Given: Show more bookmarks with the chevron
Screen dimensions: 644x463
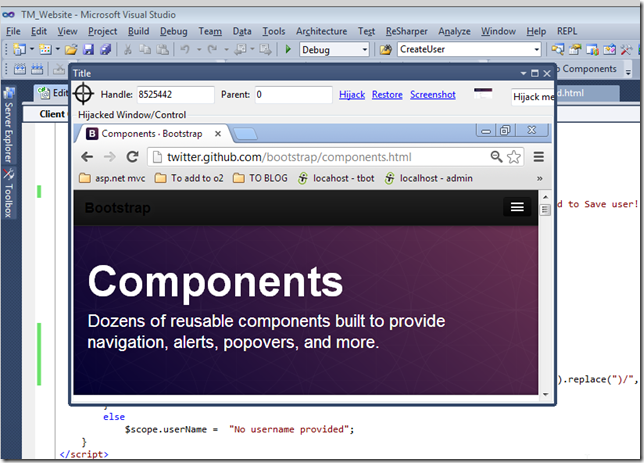Looking at the screenshot, I should [x=539, y=178].
